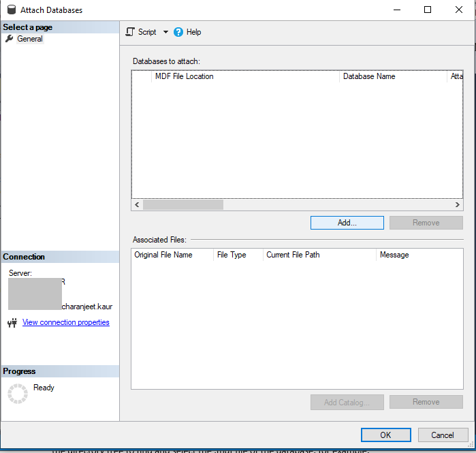Confirm the dialog with OK

pyautogui.click(x=386, y=435)
